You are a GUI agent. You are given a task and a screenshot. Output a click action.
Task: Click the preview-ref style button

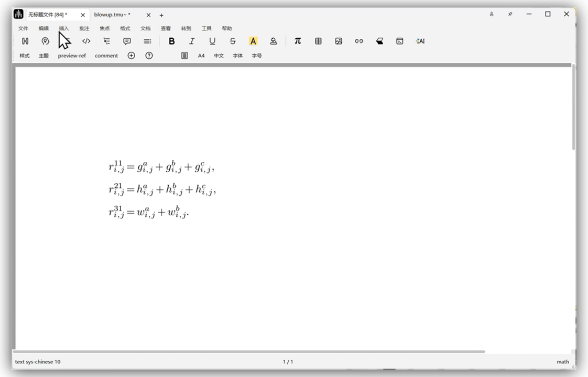click(72, 56)
